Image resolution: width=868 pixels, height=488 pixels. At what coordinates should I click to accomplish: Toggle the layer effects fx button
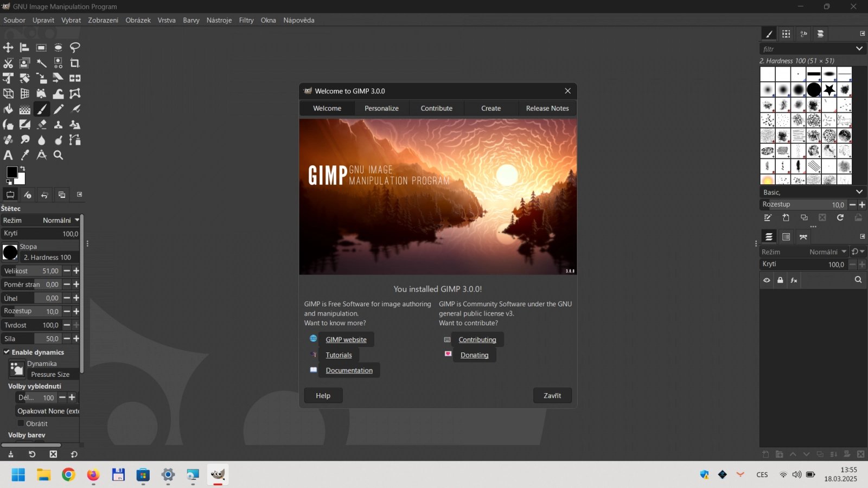794,280
